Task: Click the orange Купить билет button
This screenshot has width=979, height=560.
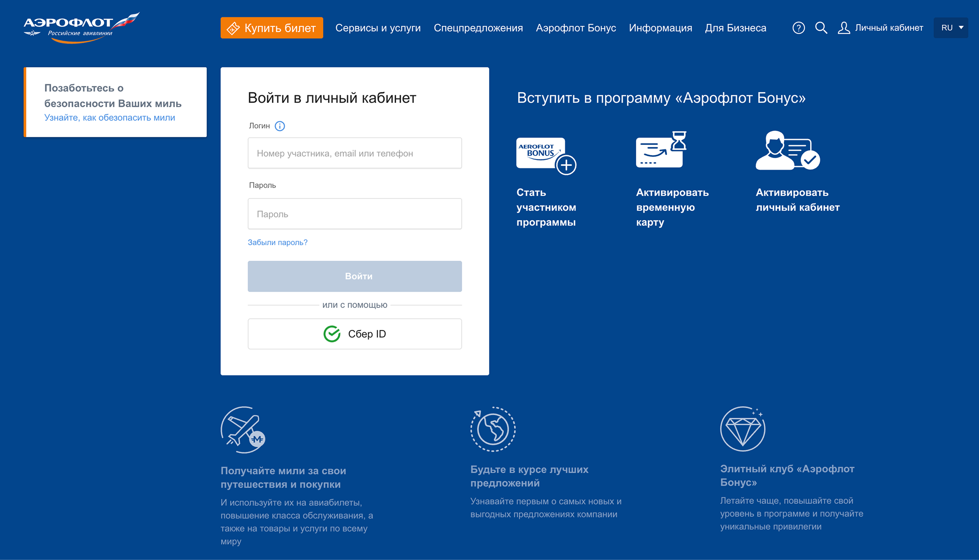Action: pyautogui.click(x=272, y=28)
